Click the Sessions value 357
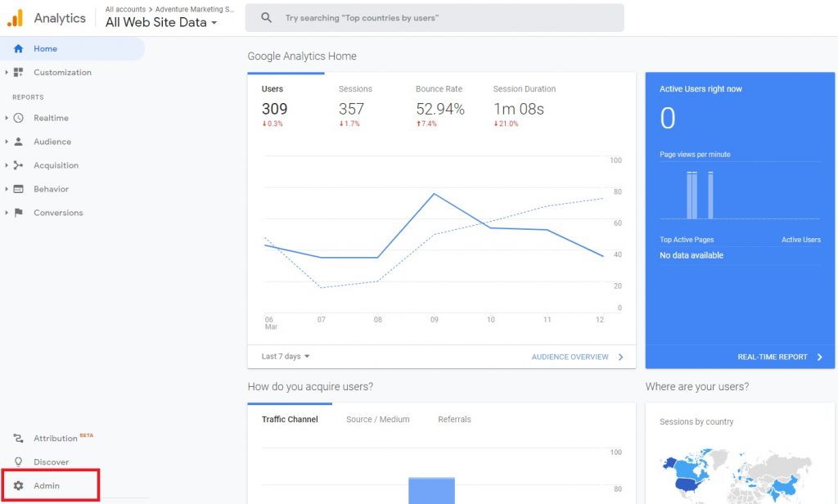The image size is (838, 504). click(x=351, y=109)
